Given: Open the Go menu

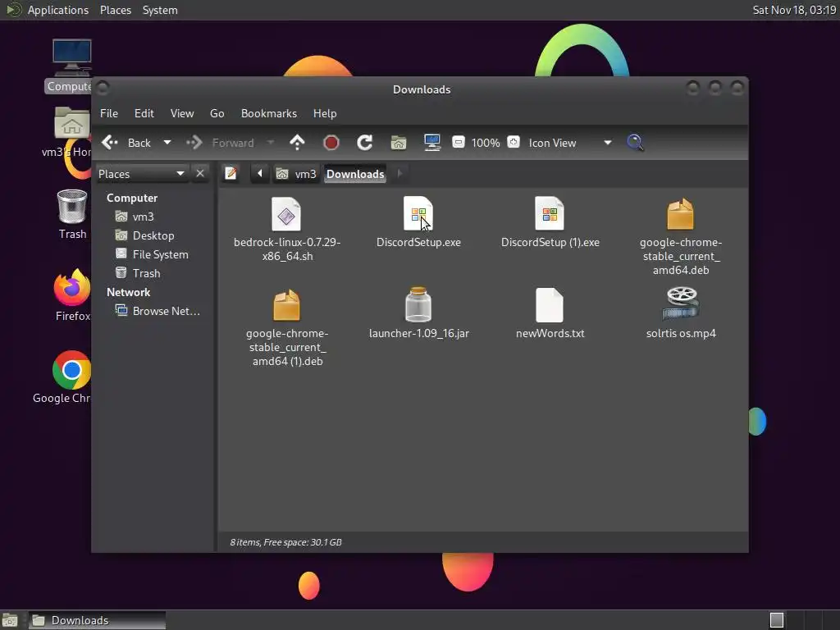Looking at the screenshot, I should pos(217,113).
